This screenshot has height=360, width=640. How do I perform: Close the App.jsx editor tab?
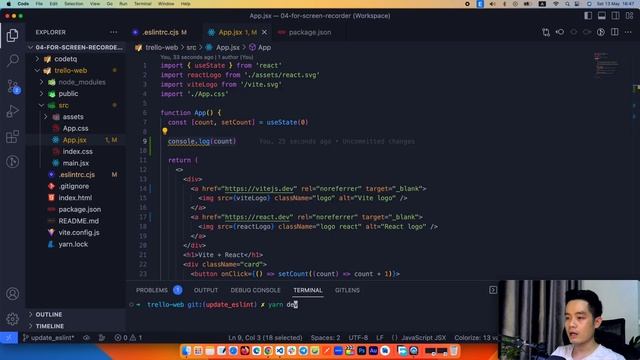(264, 32)
